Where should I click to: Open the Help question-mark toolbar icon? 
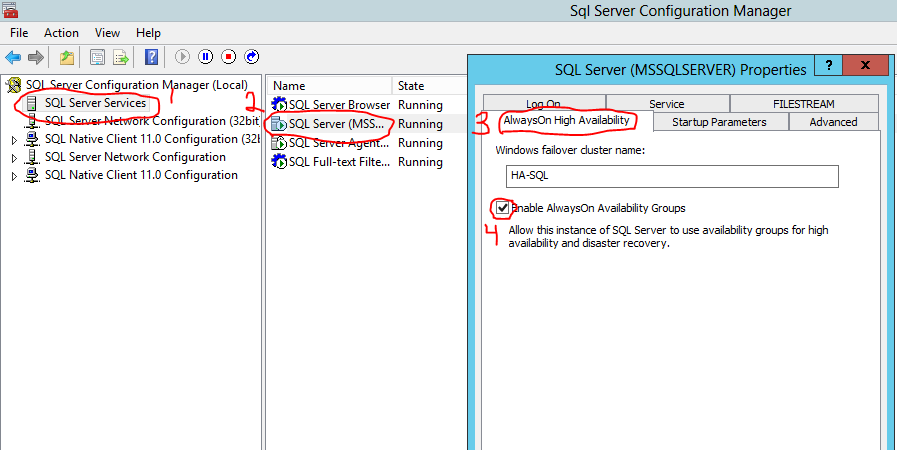tap(151, 57)
